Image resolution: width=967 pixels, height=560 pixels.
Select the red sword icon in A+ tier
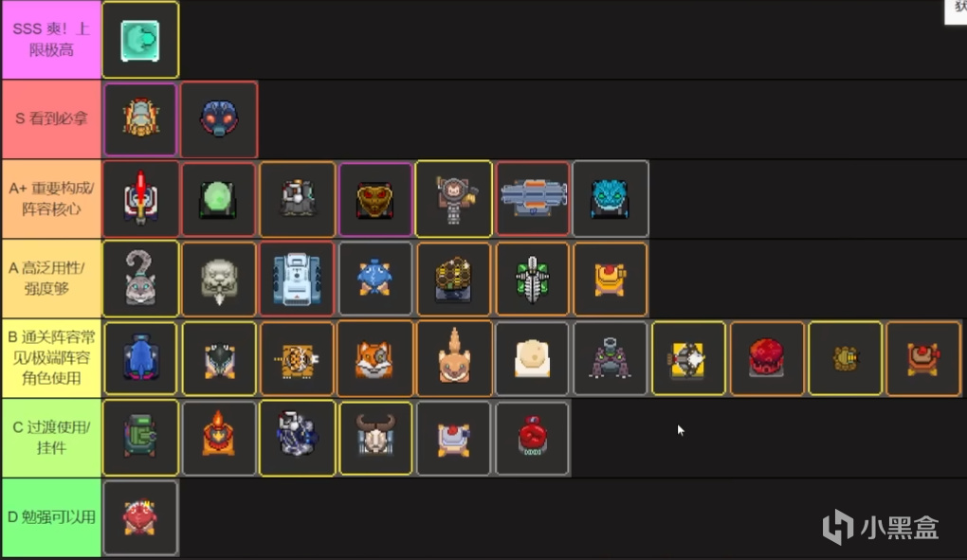coord(140,198)
